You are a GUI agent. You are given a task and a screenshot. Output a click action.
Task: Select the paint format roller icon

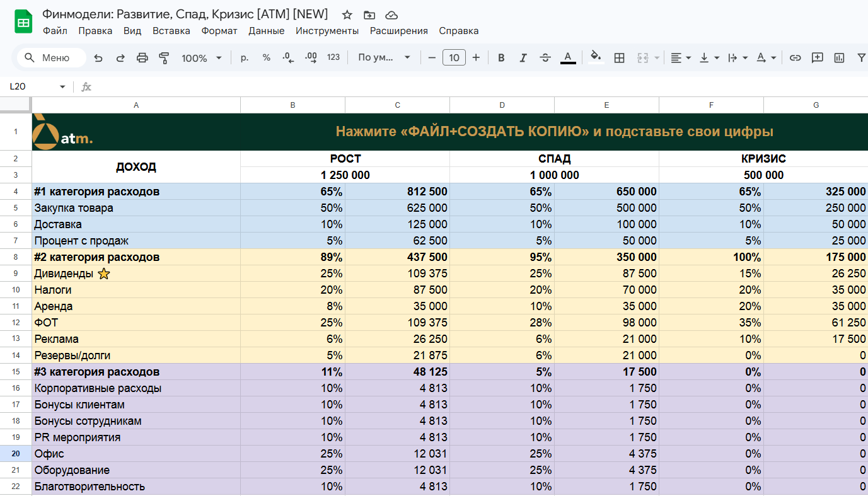click(x=164, y=58)
